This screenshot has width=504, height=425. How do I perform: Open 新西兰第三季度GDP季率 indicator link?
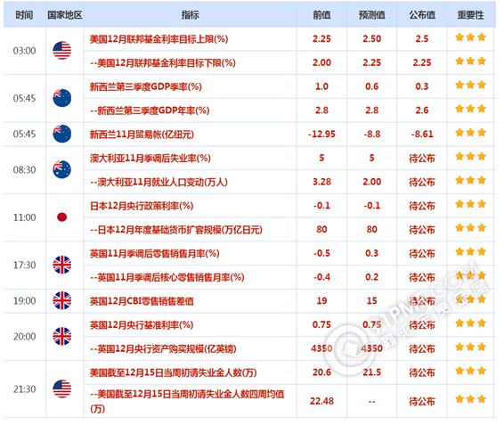146,86
